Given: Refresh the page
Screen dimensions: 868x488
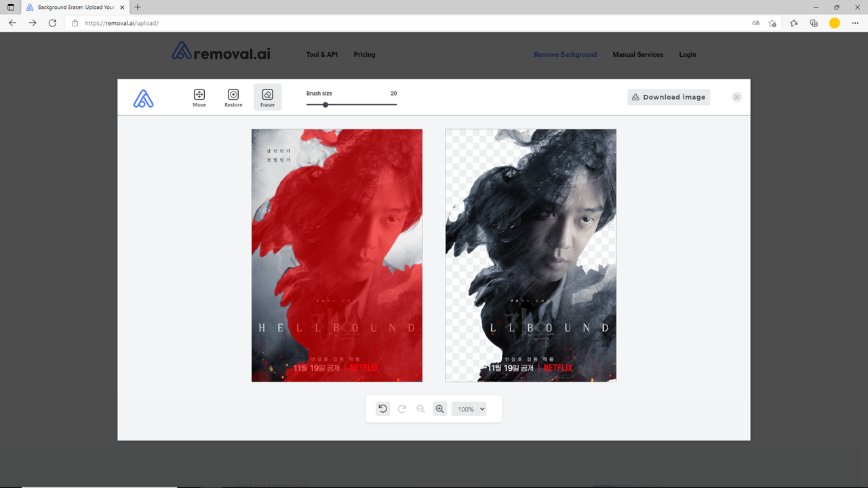Looking at the screenshot, I should tap(52, 23).
